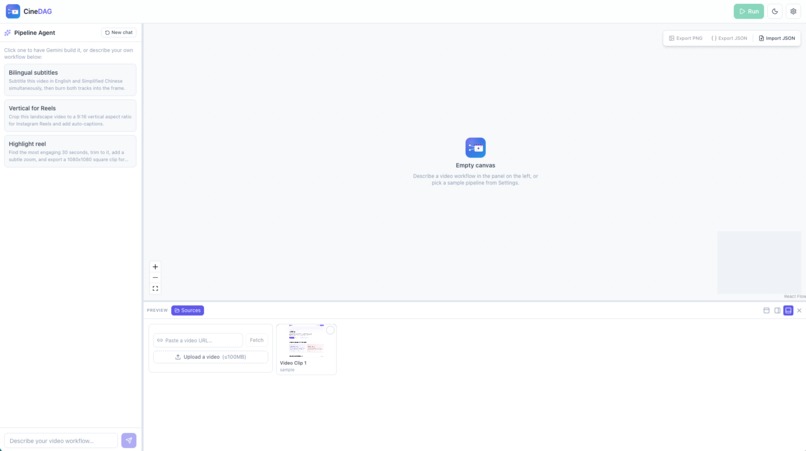Zoom in on the canvas
The image size is (806, 451).
point(155,267)
